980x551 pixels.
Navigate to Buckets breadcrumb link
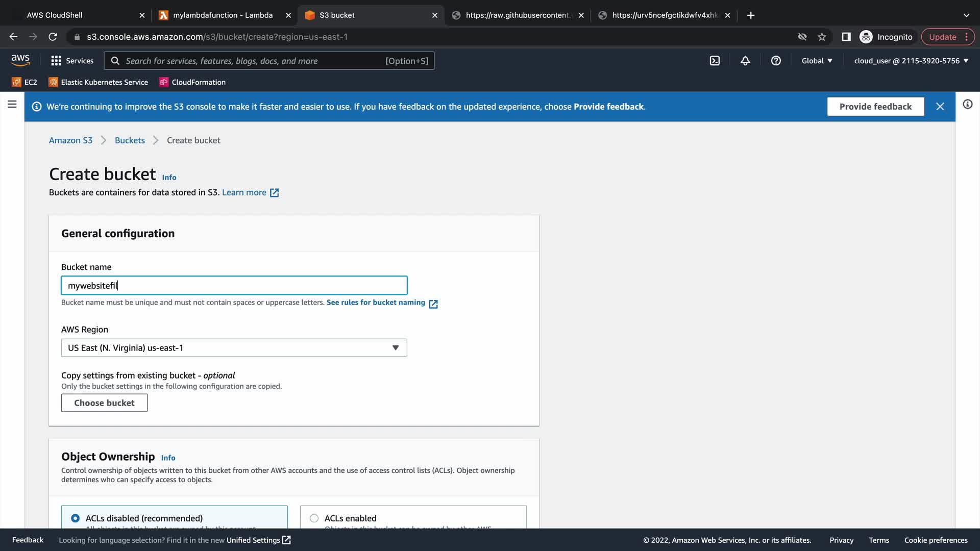pyautogui.click(x=130, y=140)
